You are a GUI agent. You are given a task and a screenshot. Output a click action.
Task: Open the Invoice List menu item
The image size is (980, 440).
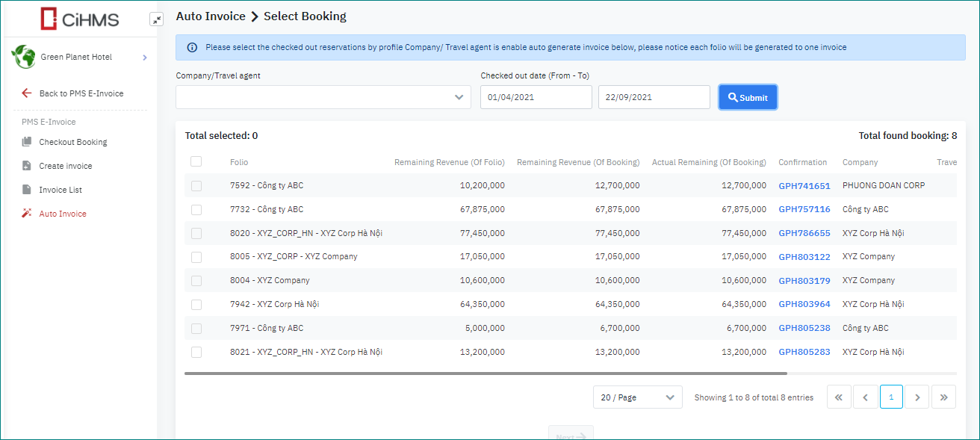tap(61, 190)
